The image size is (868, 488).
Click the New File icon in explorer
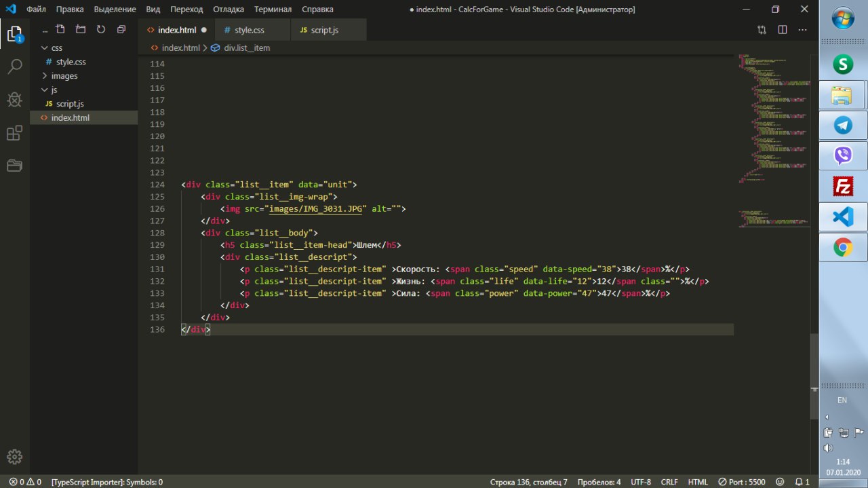(x=60, y=30)
